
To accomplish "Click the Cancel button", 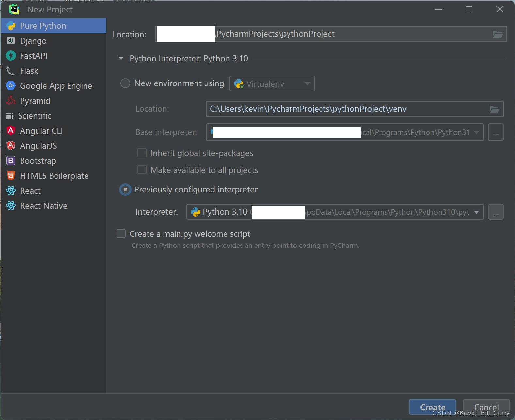I will click(486, 407).
